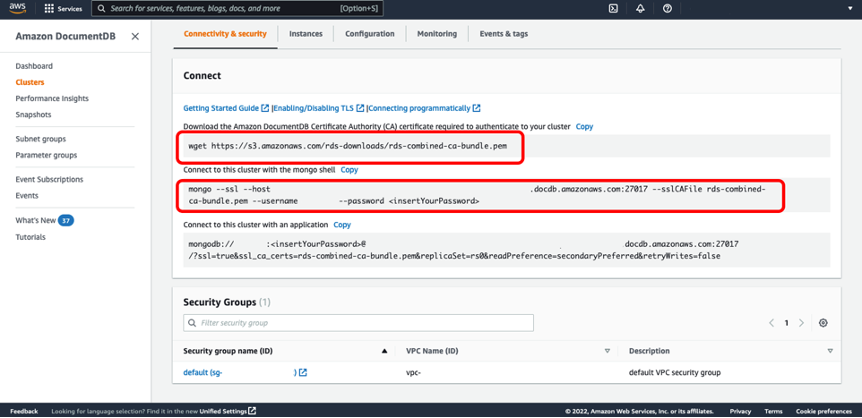Open the Getting Started Guide link
862x418 pixels.
point(221,108)
